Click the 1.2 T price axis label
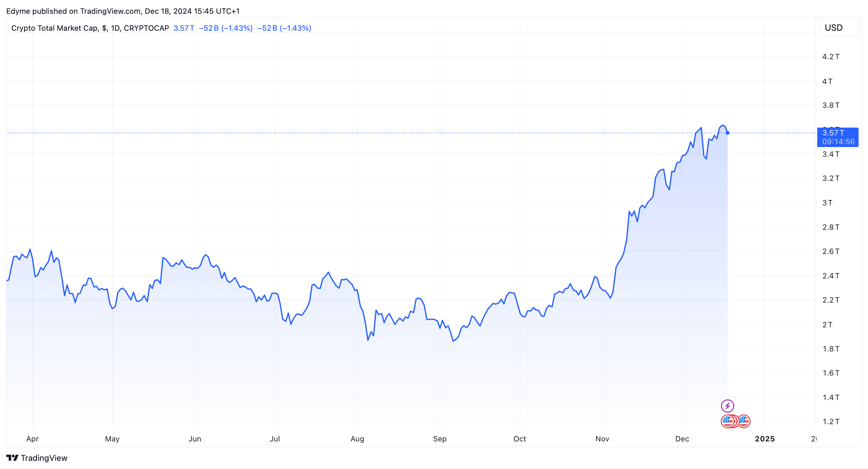This screenshot has width=868, height=469. click(x=831, y=421)
